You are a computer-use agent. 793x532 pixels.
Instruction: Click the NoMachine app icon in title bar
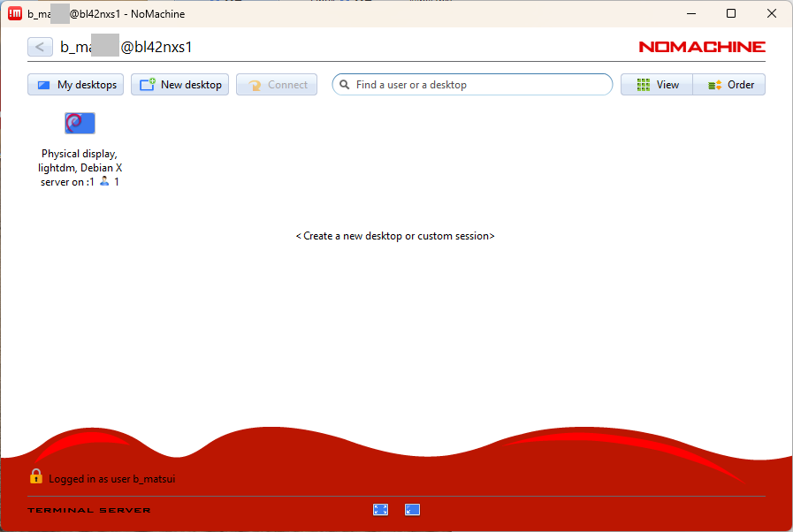pos(15,13)
